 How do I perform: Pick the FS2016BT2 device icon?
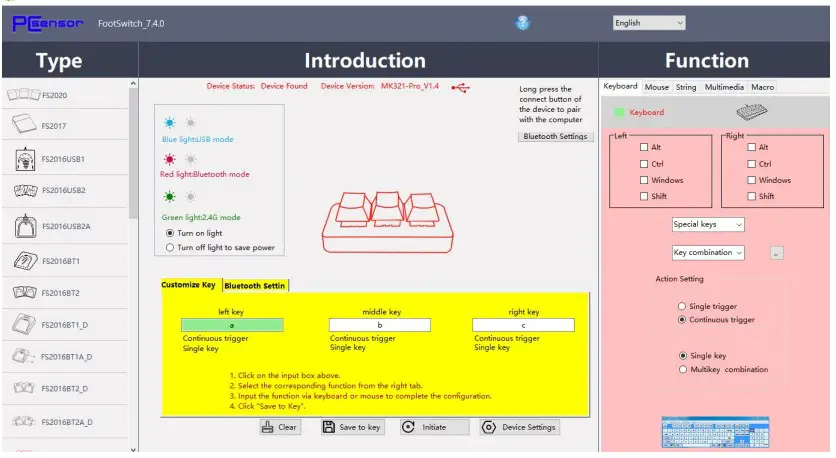point(25,292)
